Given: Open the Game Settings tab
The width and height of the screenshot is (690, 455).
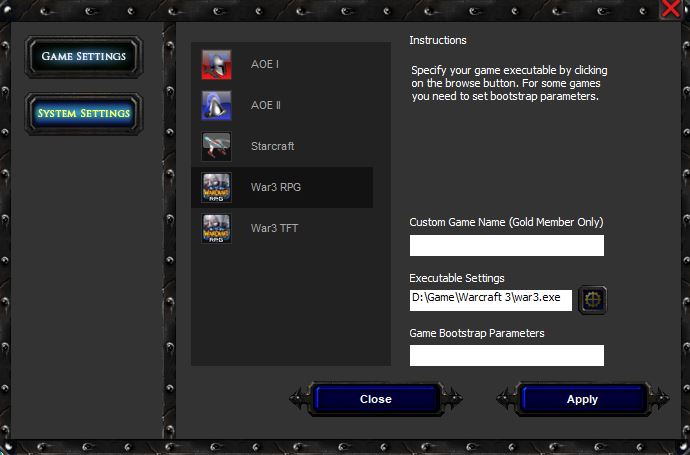Looking at the screenshot, I should [84, 57].
